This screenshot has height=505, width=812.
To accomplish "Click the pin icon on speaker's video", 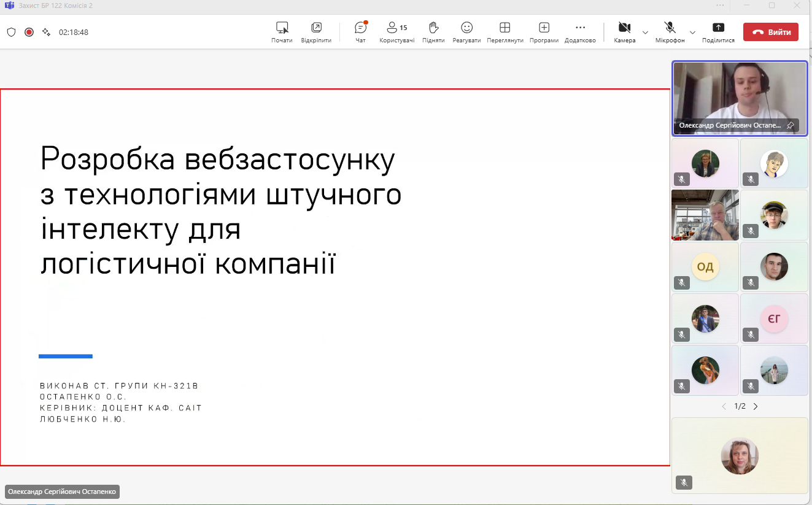I will [x=791, y=125].
